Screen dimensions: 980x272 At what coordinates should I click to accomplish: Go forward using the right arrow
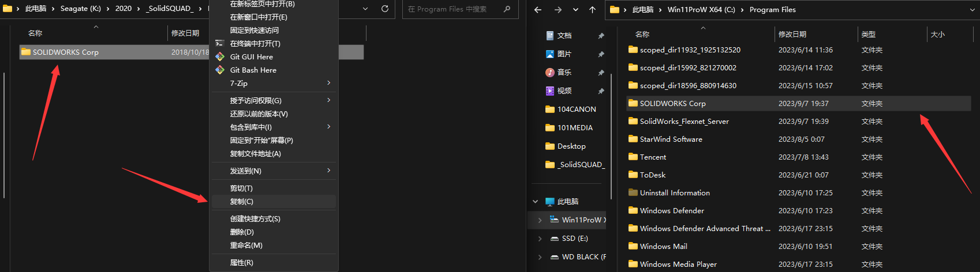pyautogui.click(x=558, y=10)
